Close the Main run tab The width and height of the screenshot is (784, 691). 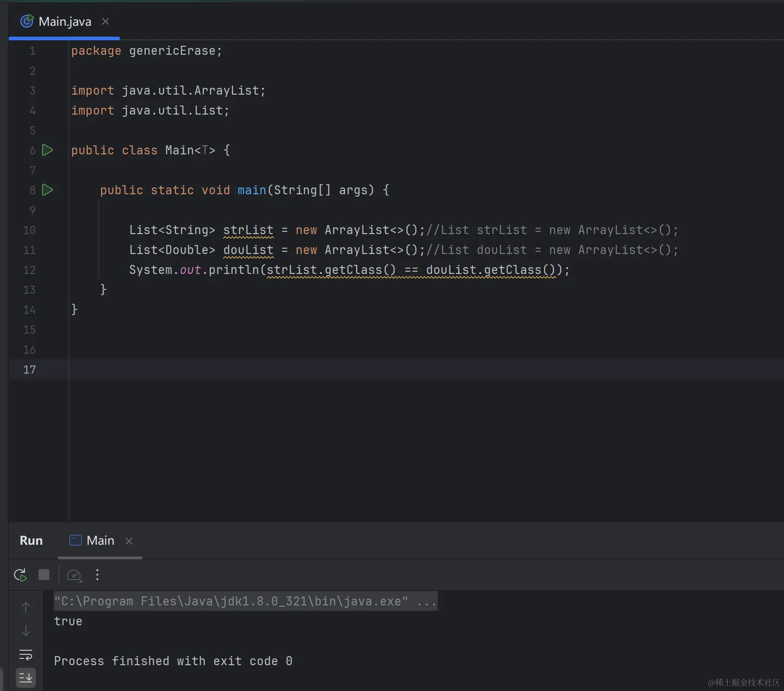point(129,541)
